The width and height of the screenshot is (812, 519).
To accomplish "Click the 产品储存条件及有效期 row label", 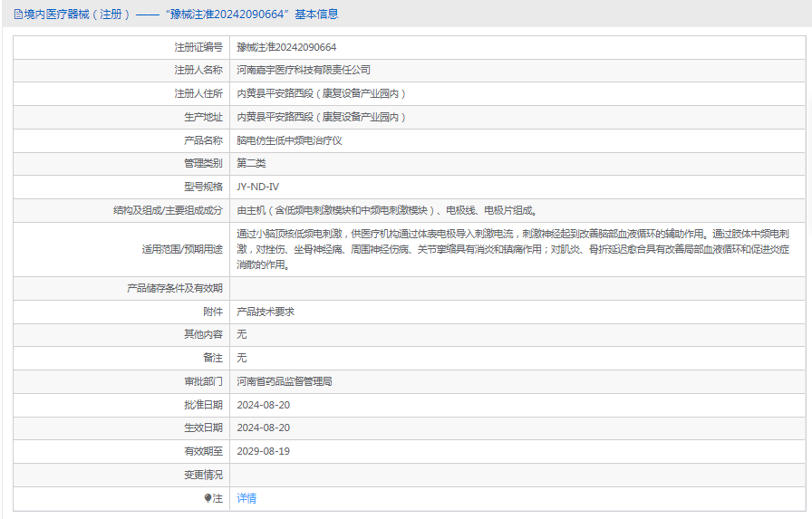I will [x=175, y=288].
